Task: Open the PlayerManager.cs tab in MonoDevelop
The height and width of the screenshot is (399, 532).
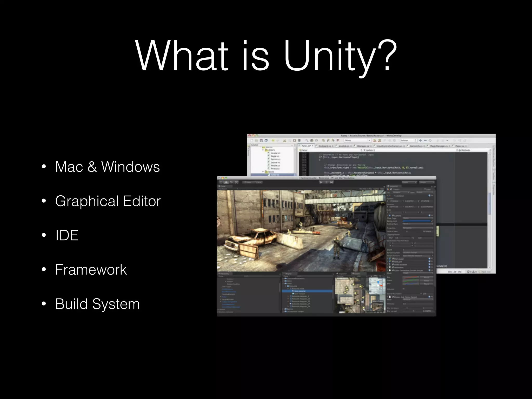Action: [x=439, y=146]
